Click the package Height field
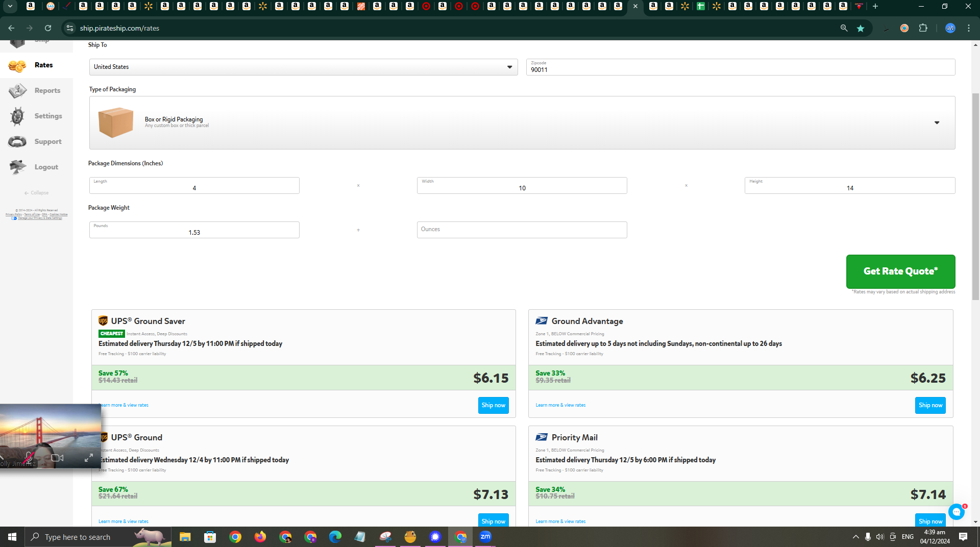The width and height of the screenshot is (980, 547). point(849,185)
